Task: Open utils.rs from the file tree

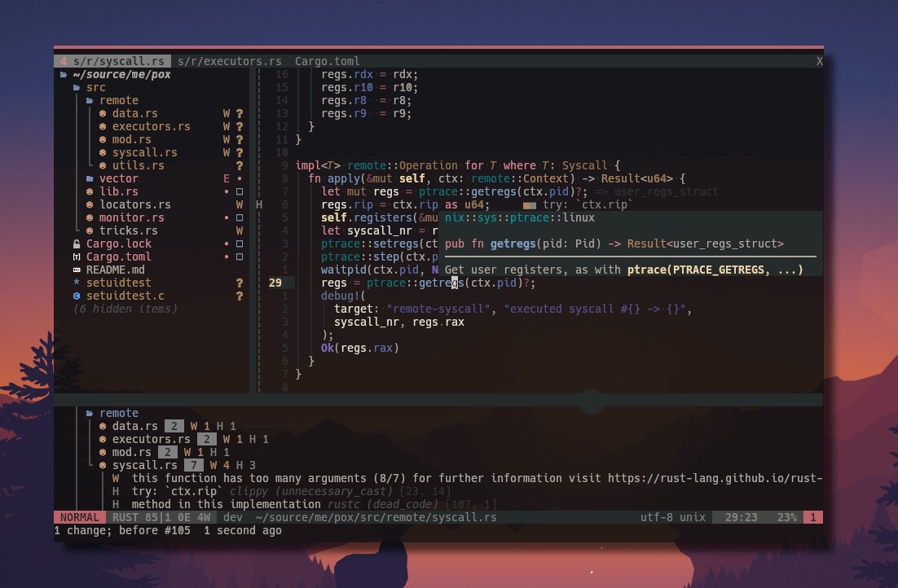Action: click(138, 165)
